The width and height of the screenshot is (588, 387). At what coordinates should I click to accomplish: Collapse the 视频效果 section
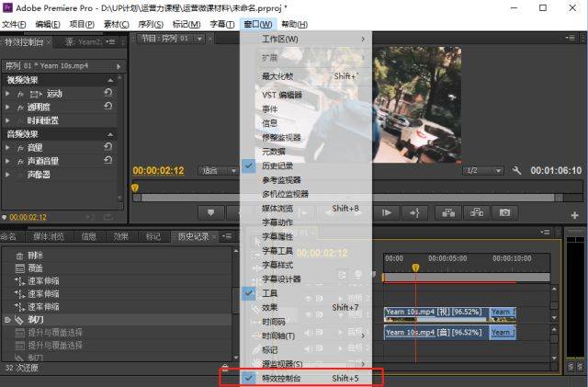click(110, 80)
